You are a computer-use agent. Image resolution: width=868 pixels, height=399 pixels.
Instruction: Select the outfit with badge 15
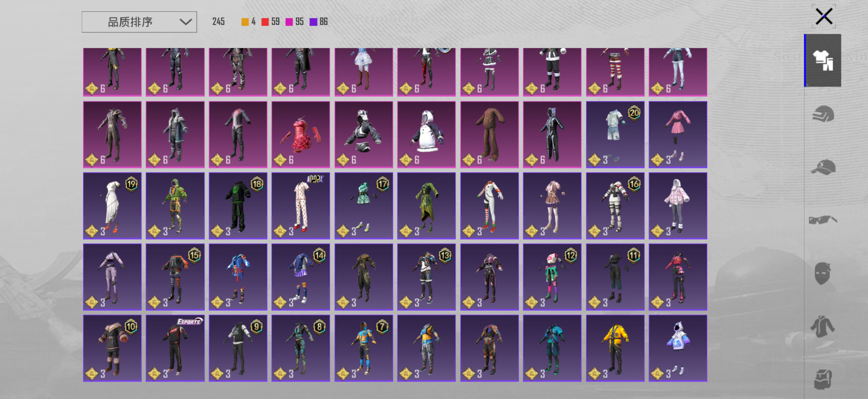(175, 277)
